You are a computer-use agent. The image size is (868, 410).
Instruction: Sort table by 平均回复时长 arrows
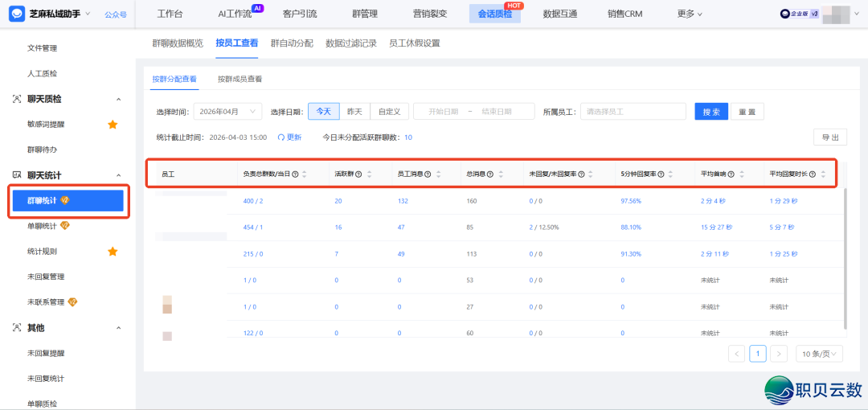[x=823, y=174]
